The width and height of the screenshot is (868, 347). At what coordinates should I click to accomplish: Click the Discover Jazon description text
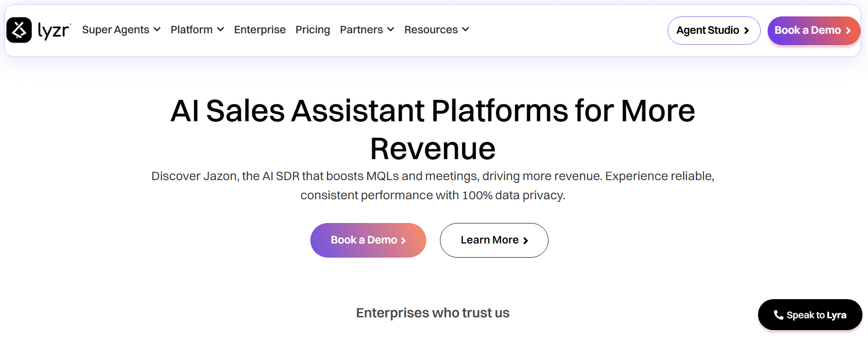pos(433,186)
